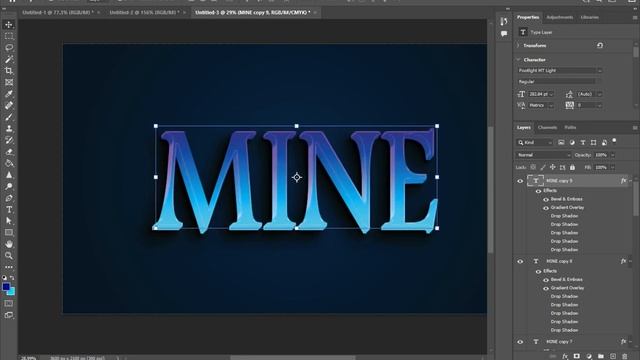The image size is (640, 360).
Task: Select the Sharpen/Blur tool
Action: (9, 175)
